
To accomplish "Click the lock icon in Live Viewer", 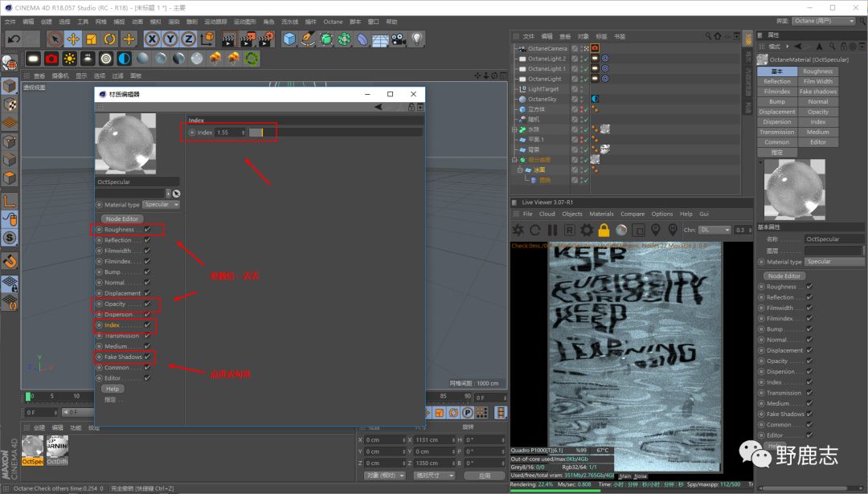I will [604, 231].
